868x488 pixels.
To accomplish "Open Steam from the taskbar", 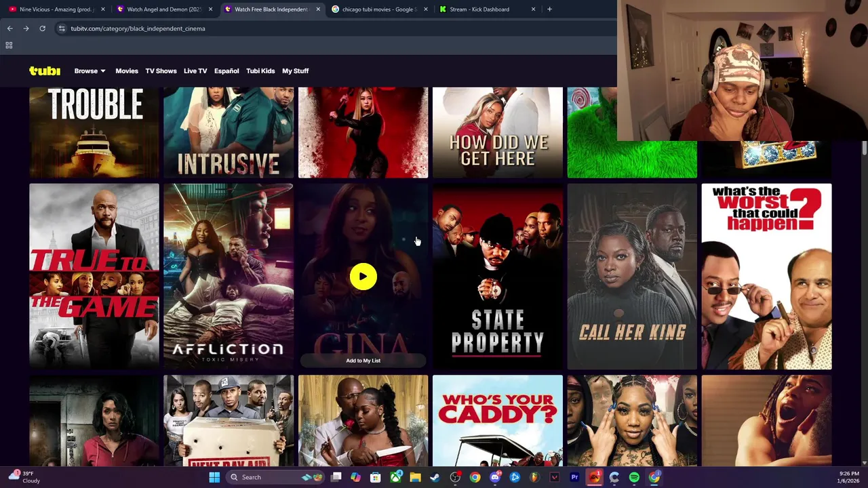I will [x=435, y=477].
